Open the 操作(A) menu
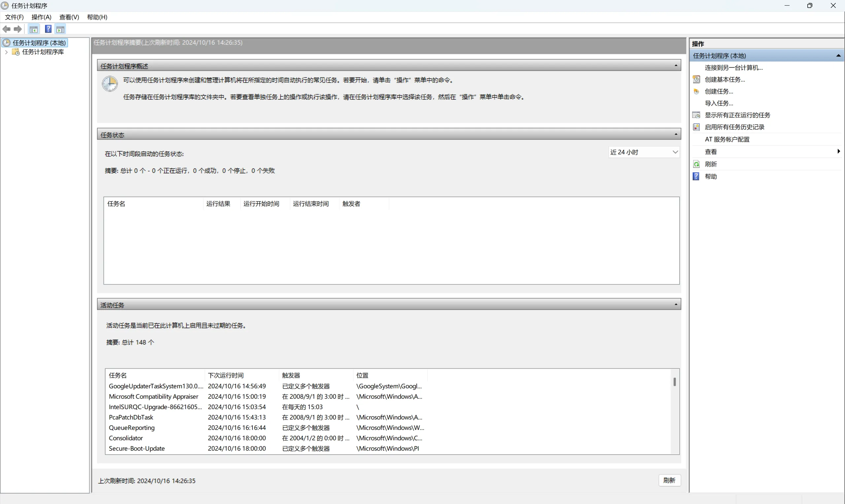The height and width of the screenshot is (504, 845). 41,17
